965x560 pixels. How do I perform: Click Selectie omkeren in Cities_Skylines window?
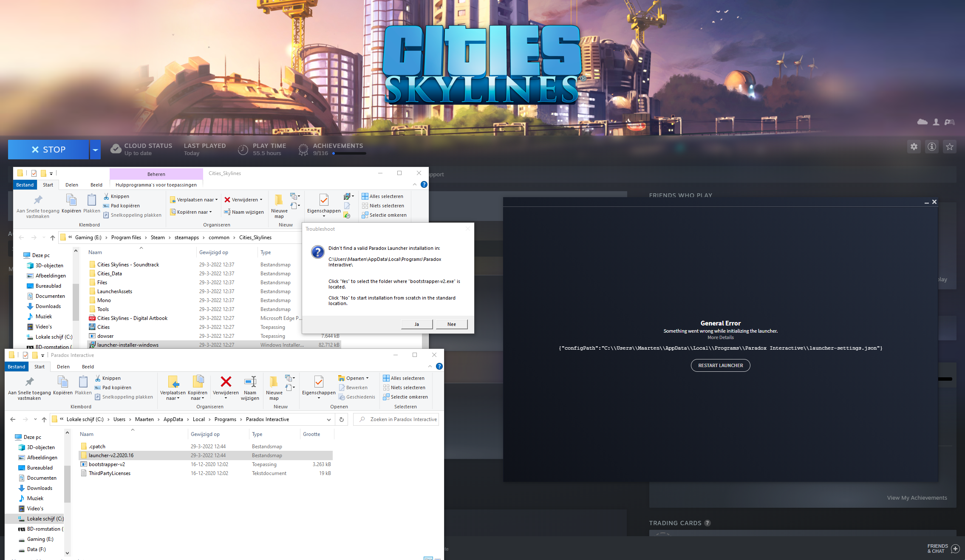(x=384, y=215)
